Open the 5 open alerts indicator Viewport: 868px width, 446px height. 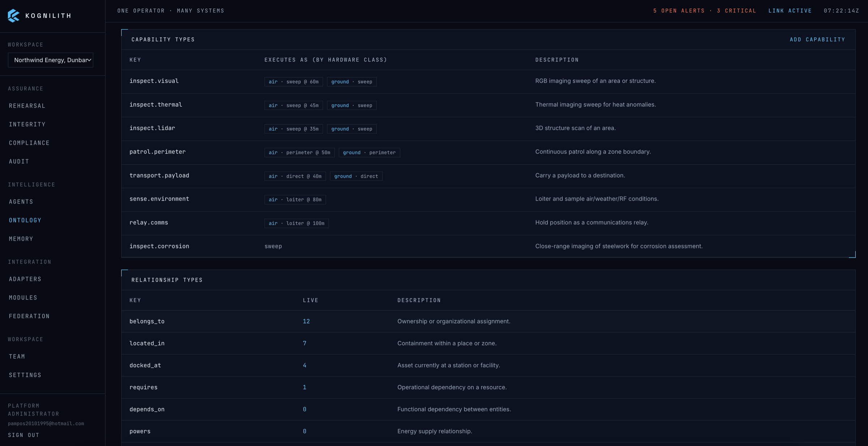705,11
